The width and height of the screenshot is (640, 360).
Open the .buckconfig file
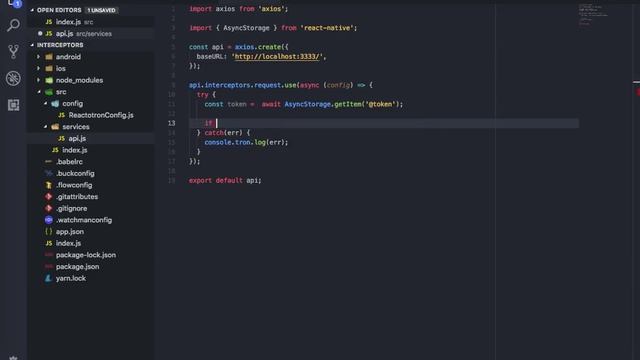75,173
